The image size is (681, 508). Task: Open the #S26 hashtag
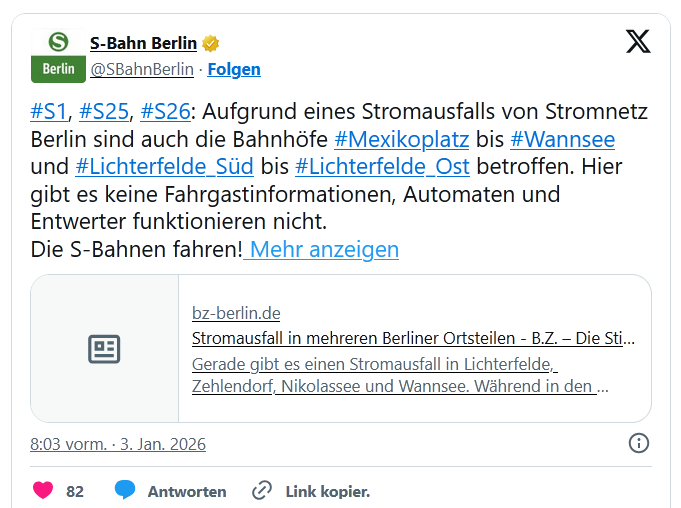(165, 111)
